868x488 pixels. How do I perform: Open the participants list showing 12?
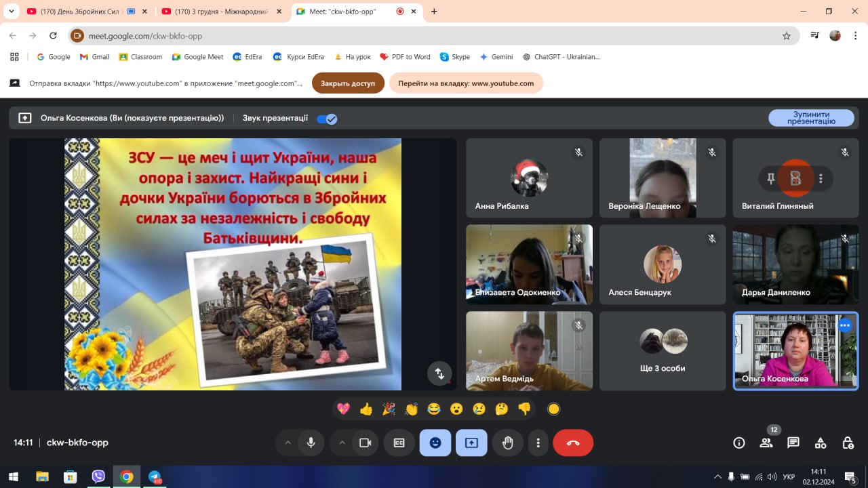pyautogui.click(x=766, y=443)
